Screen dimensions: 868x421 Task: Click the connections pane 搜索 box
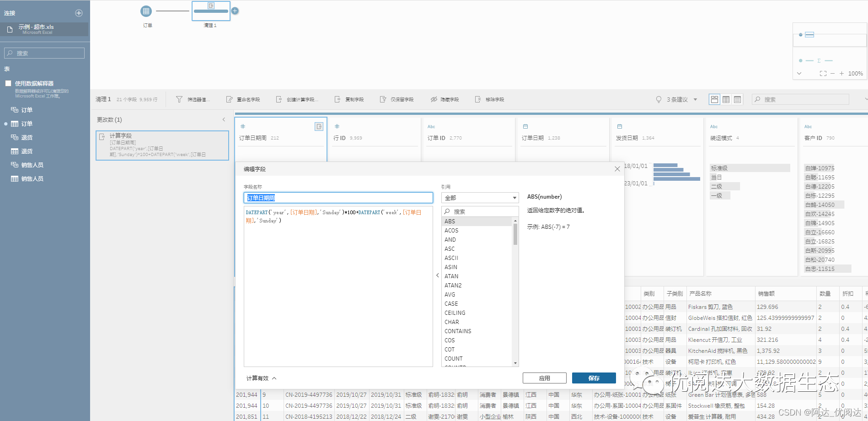tap(44, 53)
